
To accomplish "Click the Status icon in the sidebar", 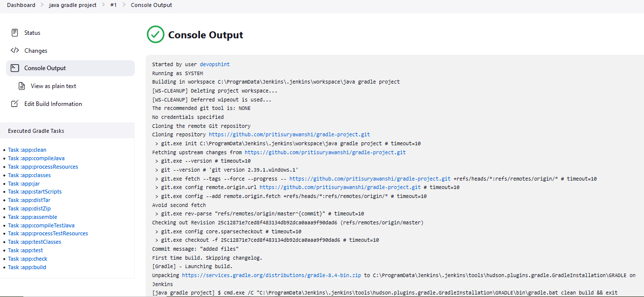I will (x=14, y=32).
